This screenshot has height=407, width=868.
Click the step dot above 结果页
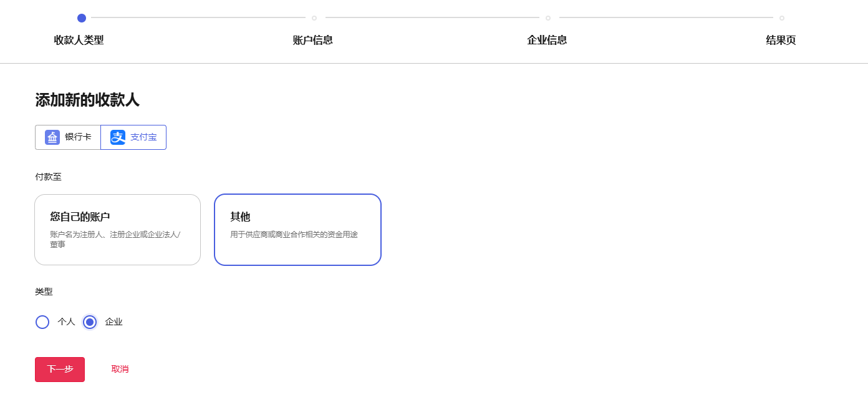pos(782,18)
